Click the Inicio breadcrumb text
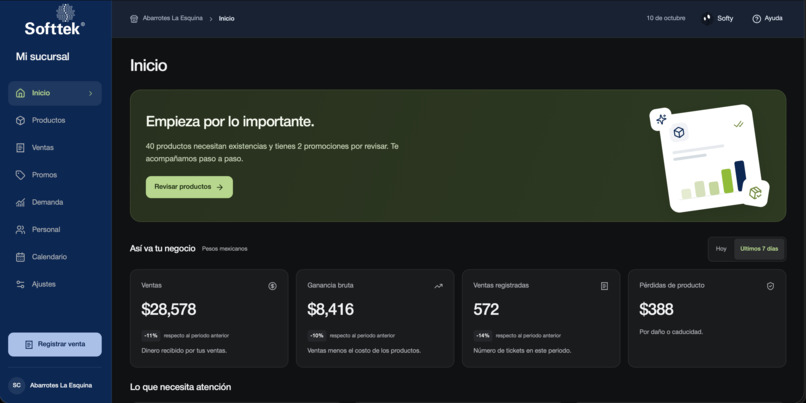Viewport: 806px width, 403px height. click(x=227, y=19)
